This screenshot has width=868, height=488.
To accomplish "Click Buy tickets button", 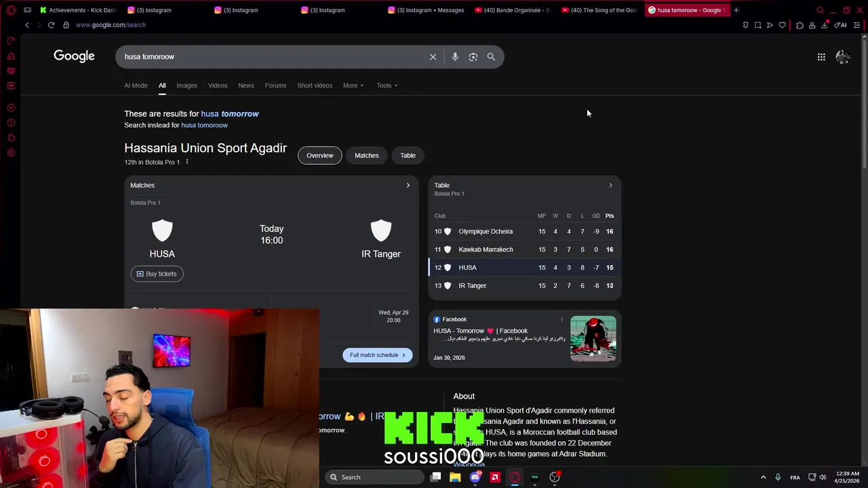I will [x=157, y=274].
